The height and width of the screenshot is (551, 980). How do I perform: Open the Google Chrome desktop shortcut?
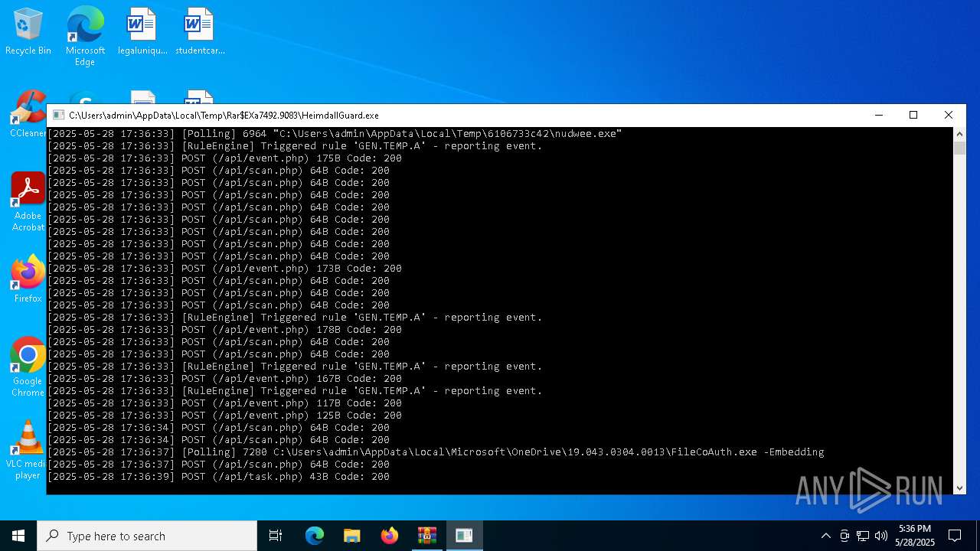point(28,367)
